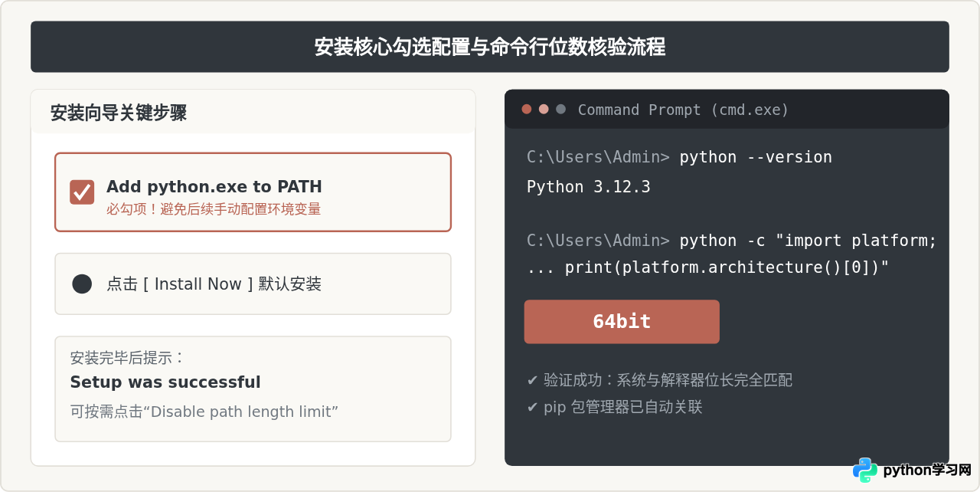Click the pink dot in Command Prompt title
Image resolution: width=980 pixels, height=492 pixels.
pyautogui.click(x=544, y=110)
